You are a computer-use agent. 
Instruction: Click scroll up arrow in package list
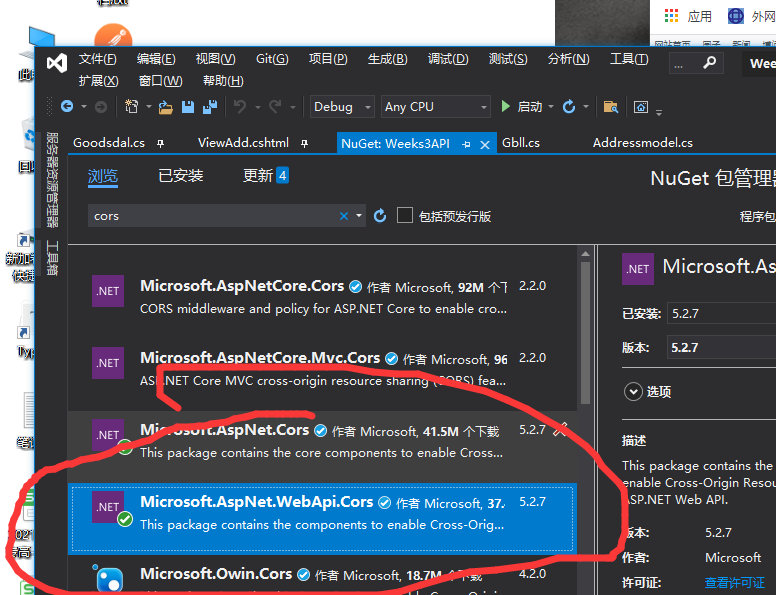pyautogui.click(x=585, y=254)
